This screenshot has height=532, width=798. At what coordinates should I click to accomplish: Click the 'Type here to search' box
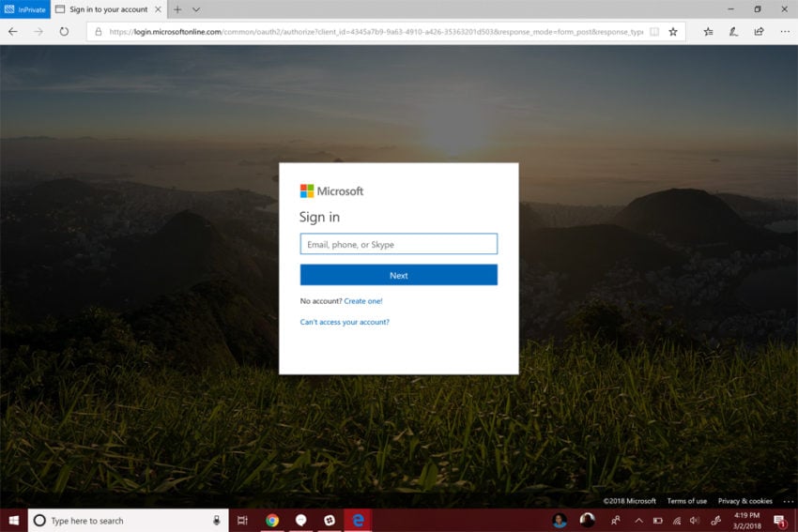coord(129,521)
